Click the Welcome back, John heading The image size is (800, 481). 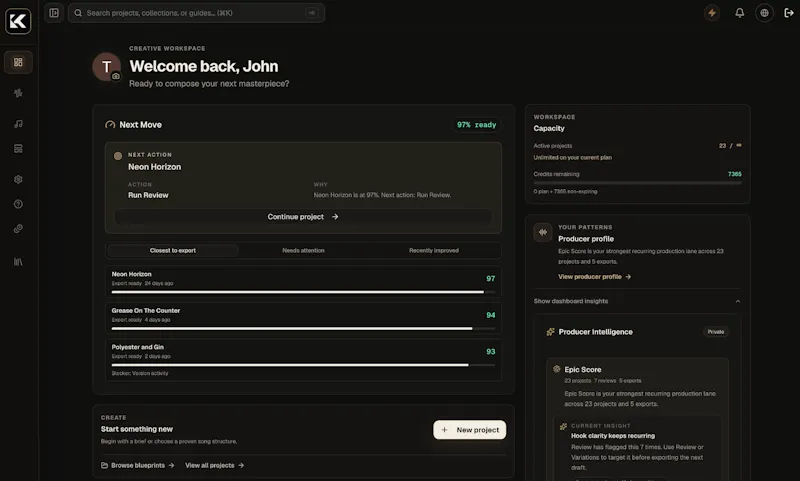point(204,66)
